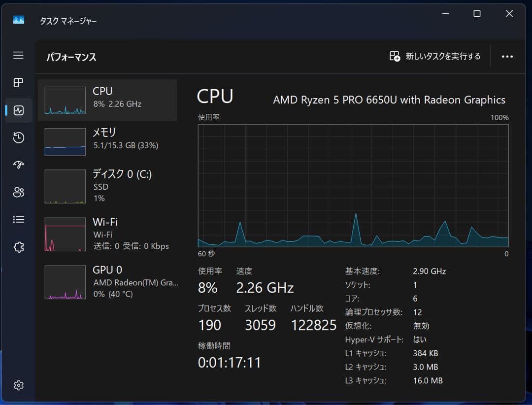
Task: Click the thread count 3059
Action: tap(260, 325)
